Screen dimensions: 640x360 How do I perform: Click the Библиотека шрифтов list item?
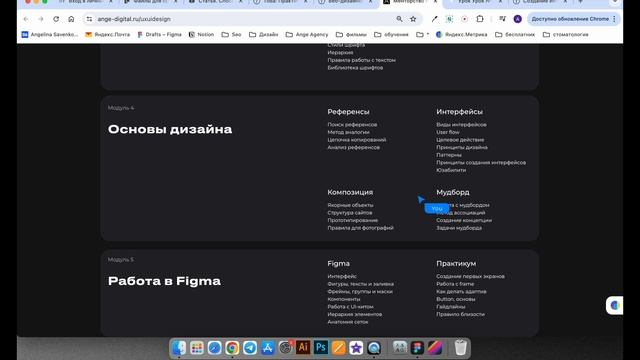(355, 68)
